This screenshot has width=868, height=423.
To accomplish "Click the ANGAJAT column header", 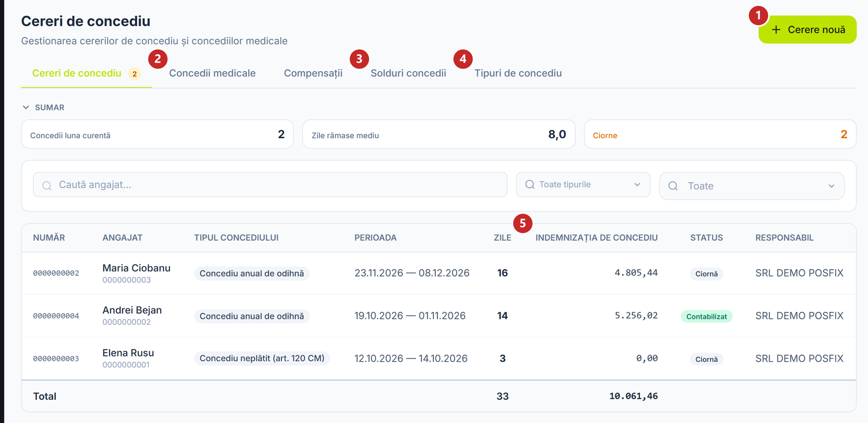I will (x=123, y=238).
